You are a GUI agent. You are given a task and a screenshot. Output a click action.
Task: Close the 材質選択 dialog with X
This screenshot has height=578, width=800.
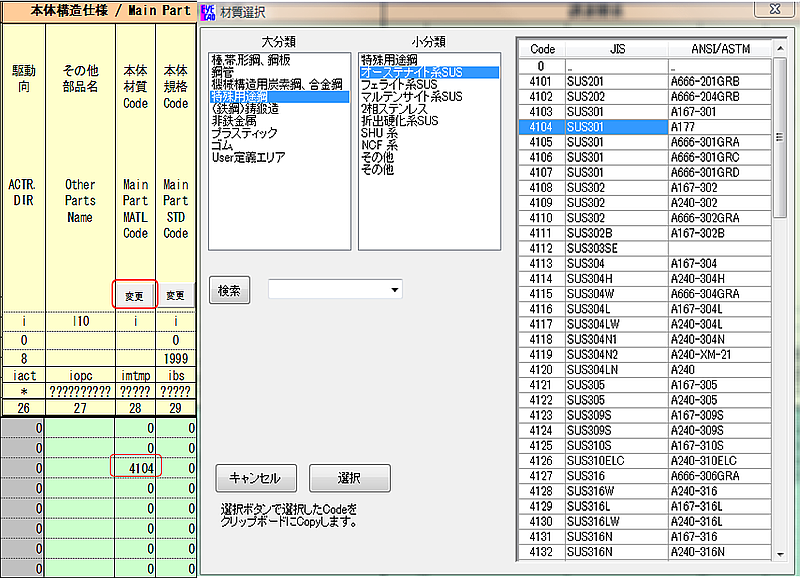773,9
